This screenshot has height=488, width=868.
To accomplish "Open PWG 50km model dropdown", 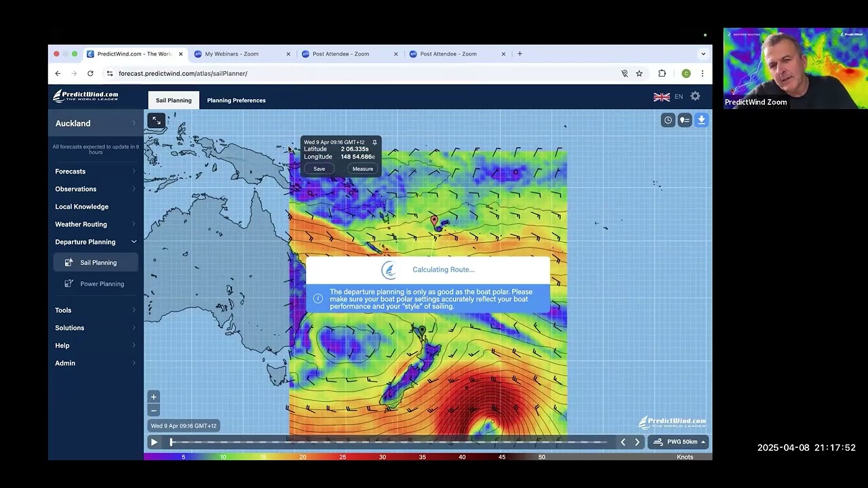I will pyautogui.click(x=678, y=442).
